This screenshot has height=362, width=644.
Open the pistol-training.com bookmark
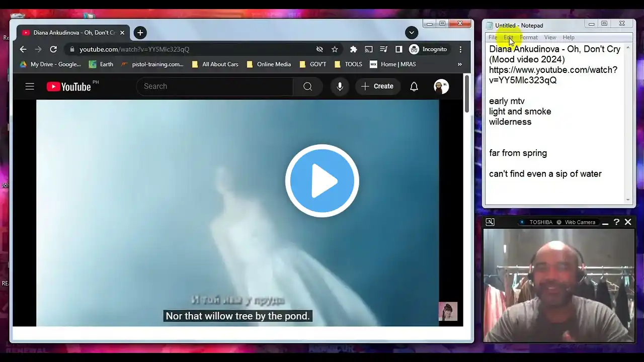pos(152,64)
